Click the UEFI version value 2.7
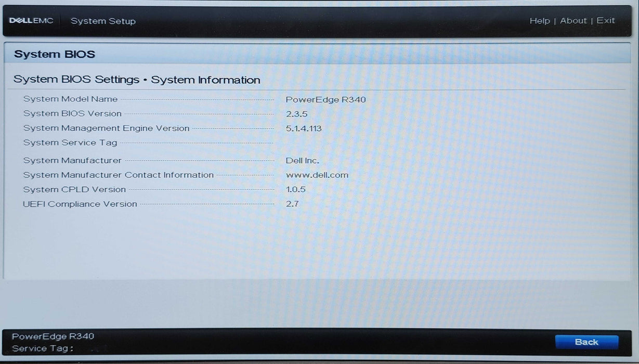639x364 pixels. pos(292,204)
